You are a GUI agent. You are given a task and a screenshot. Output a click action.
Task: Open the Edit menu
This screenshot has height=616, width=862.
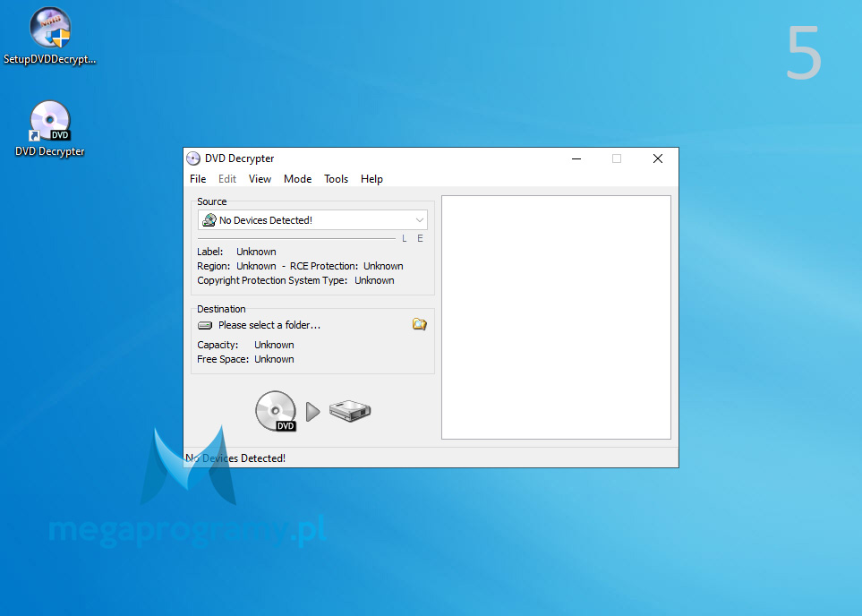[227, 179]
